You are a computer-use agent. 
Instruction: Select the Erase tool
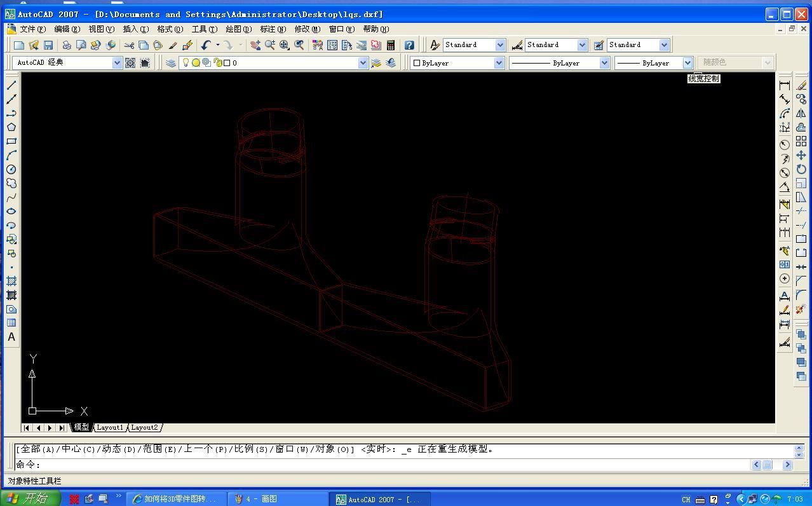801,85
